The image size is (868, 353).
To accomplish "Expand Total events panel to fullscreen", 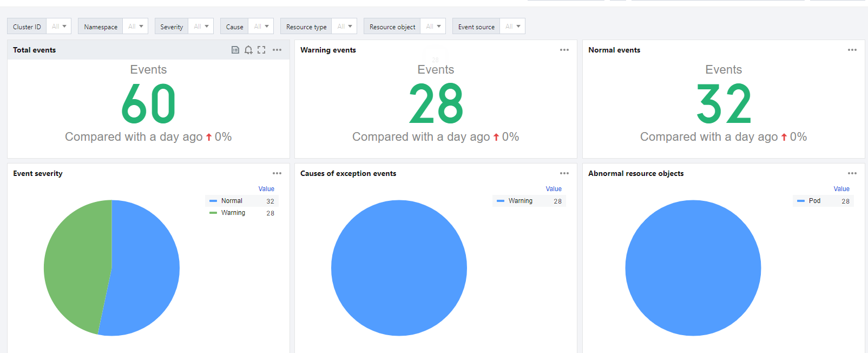I will 261,50.
